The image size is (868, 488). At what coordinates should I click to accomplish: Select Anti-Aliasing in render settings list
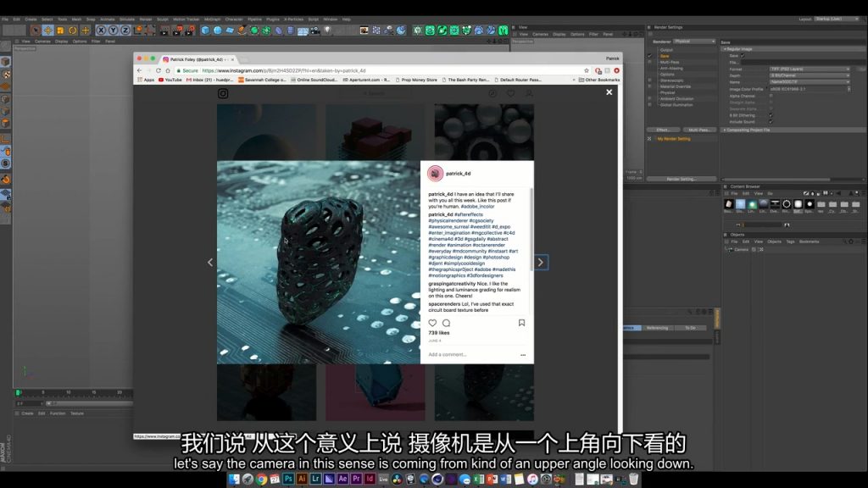coord(671,68)
